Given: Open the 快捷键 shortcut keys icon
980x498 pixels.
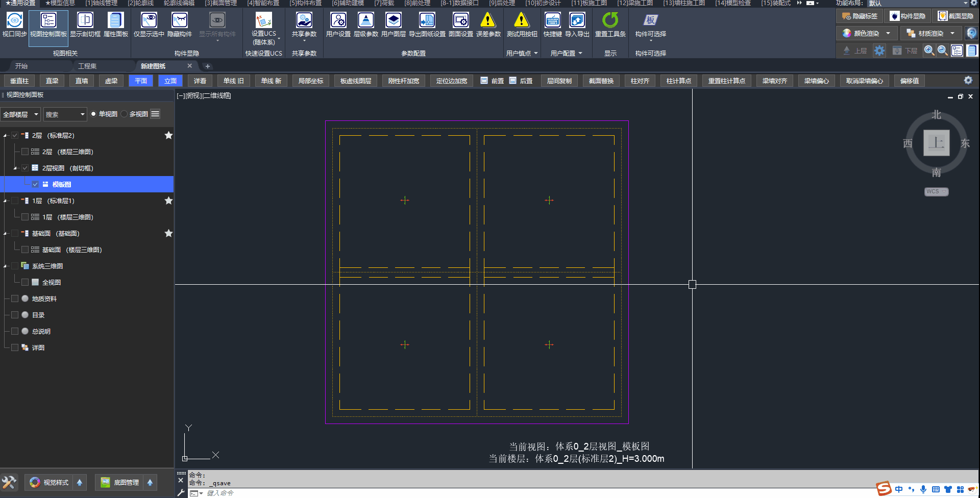Looking at the screenshot, I should tap(552, 20).
